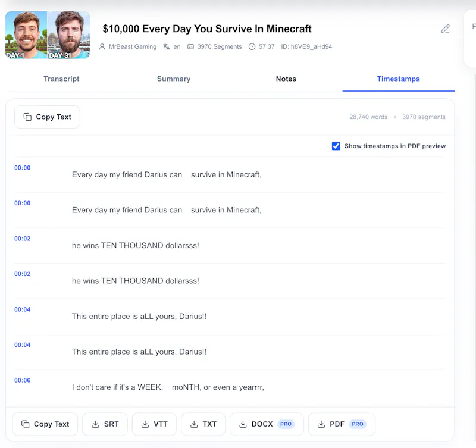Screen dimensions: 476x448
Task: Click copy icon in bottom Copy Text button
Action: point(26,424)
